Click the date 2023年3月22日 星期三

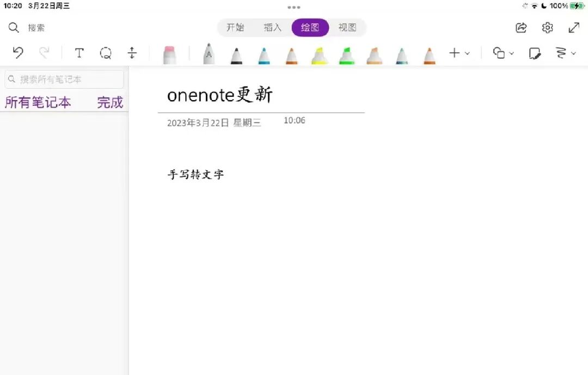pyautogui.click(x=214, y=122)
